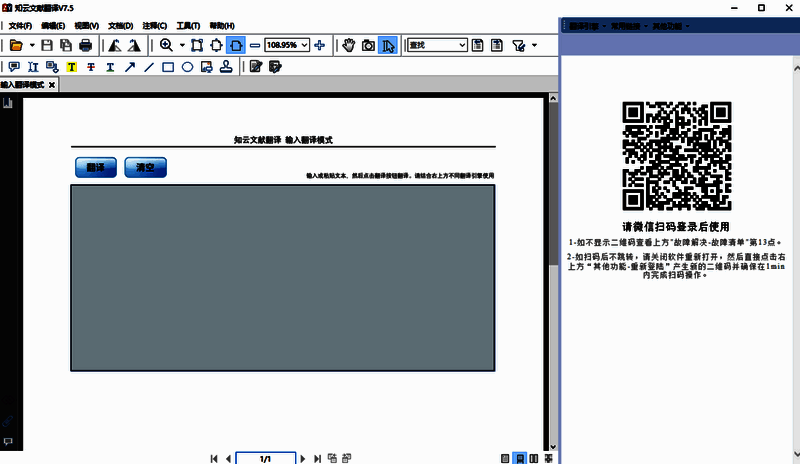Image resolution: width=800 pixels, height=464 pixels.
Task: Select the strikethrough text tool
Action: pyautogui.click(x=91, y=67)
